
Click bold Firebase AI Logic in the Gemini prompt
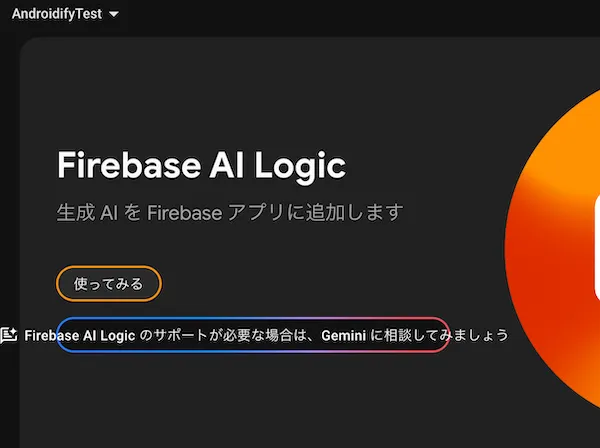(80, 335)
